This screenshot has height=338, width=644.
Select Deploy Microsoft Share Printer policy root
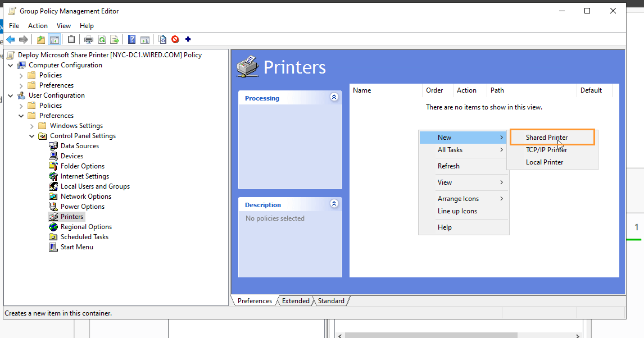click(x=110, y=55)
